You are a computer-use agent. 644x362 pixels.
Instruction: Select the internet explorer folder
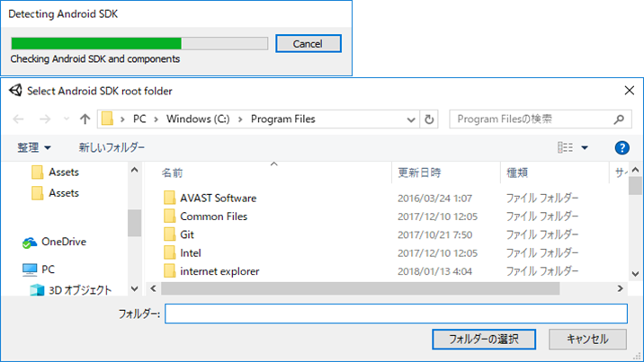coord(219,271)
